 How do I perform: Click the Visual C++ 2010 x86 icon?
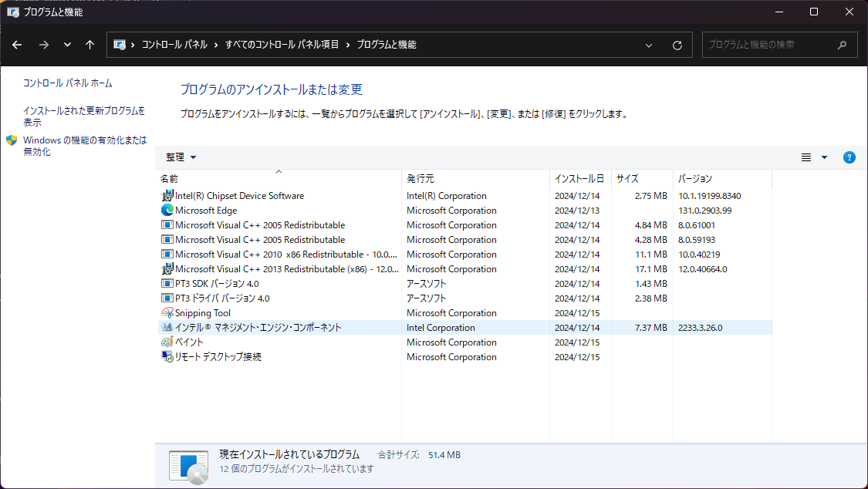point(167,255)
